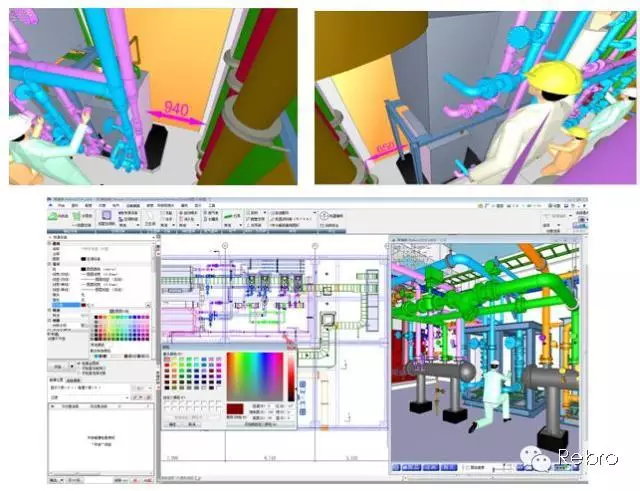Click the add to custom colors button
Viewport: 640px width, 491px height.
click(x=259, y=423)
